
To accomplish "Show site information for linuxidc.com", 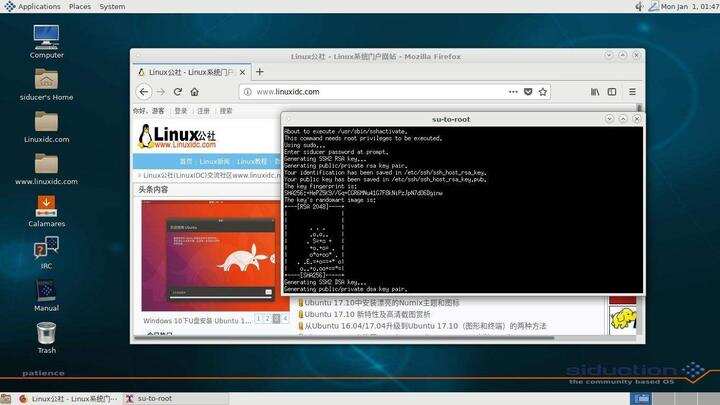I will tap(248, 92).
